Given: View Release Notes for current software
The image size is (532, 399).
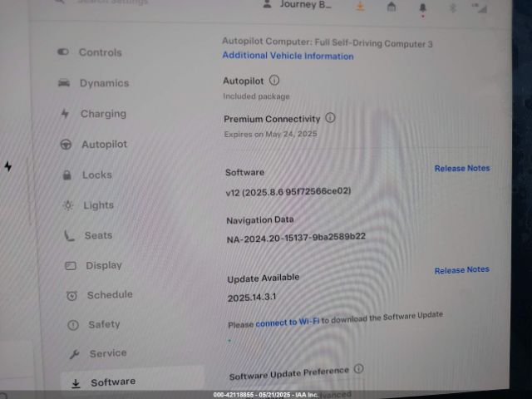Looking at the screenshot, I should click(461, 169).
